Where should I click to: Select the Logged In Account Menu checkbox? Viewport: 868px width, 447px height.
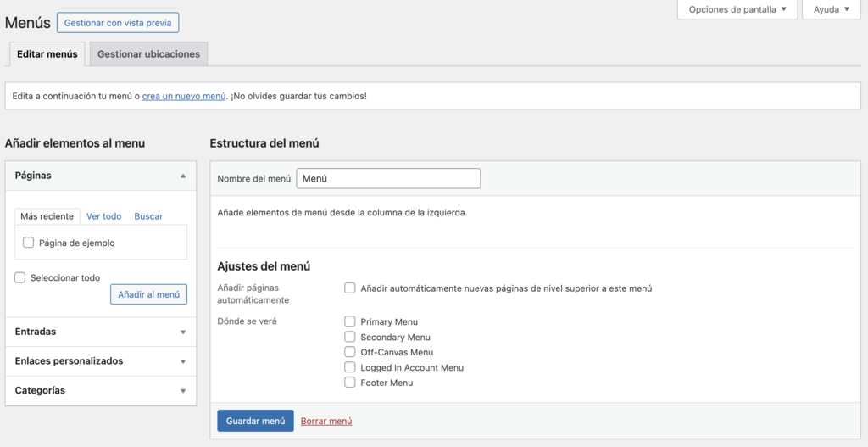(x=350, y=367)
